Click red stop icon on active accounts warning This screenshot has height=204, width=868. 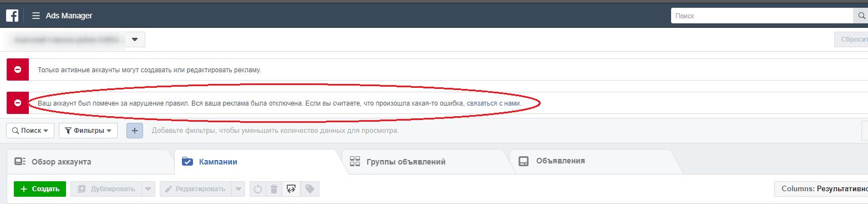coord(17,69)
